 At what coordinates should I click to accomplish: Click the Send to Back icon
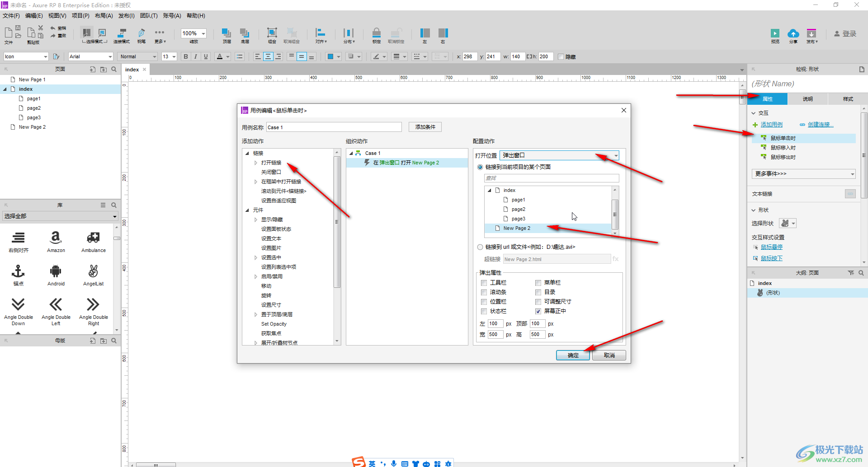[x=245, y=33]
